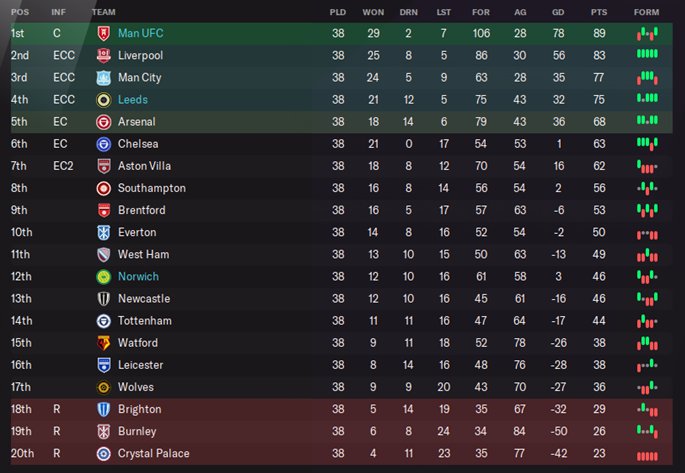
Task: Click the Leeds club badge icon
Action: click(104, 100)
